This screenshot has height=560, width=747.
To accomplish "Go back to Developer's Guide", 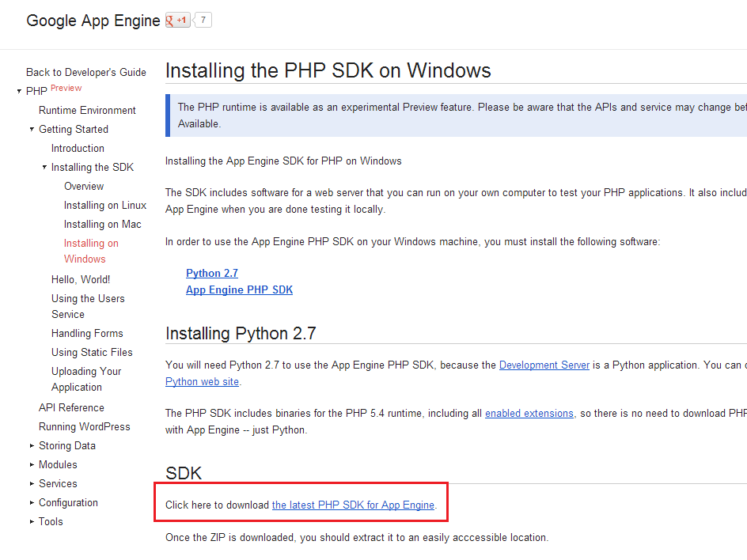I will pyautogui.click(x=86, y=73).
